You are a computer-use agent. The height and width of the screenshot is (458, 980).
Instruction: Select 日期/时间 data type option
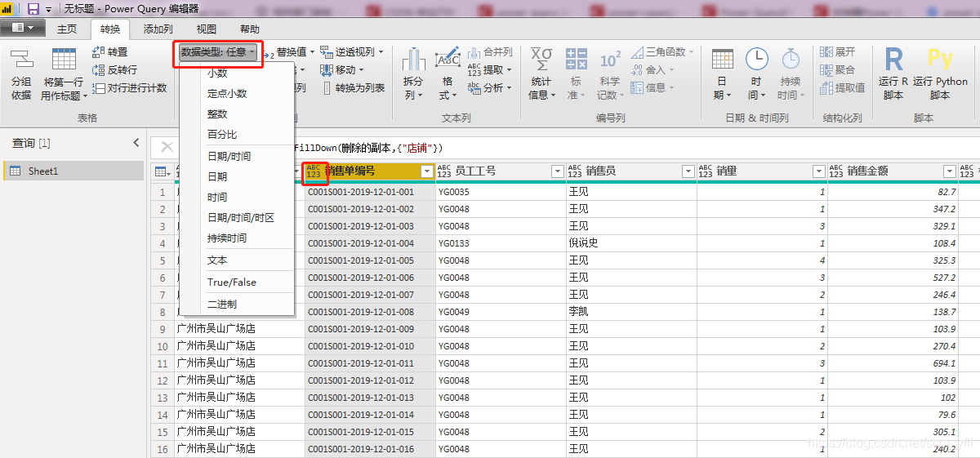pyautogui.click(x=237, y=156)
